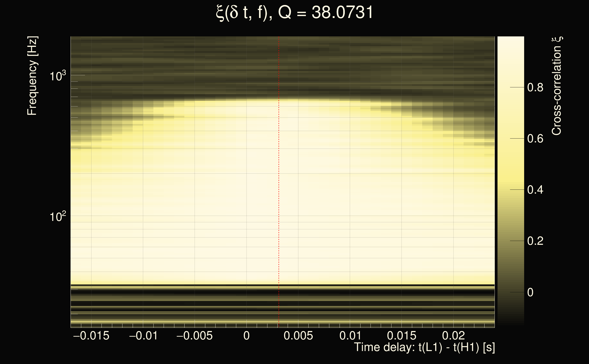This screenshot has width=589, height=364.
Task: Click the 0.8 tick label on the colorbar
Action: click(x=535, y=87)
